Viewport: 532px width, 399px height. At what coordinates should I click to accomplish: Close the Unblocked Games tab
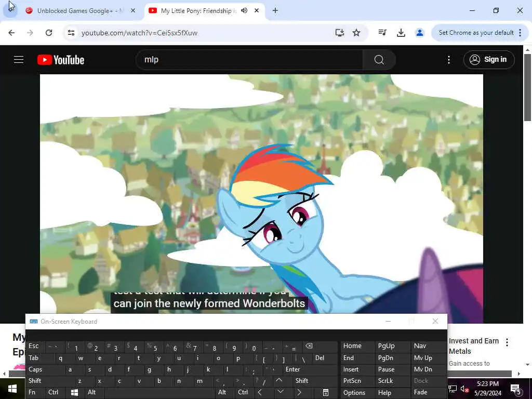(x=133, y=10)
